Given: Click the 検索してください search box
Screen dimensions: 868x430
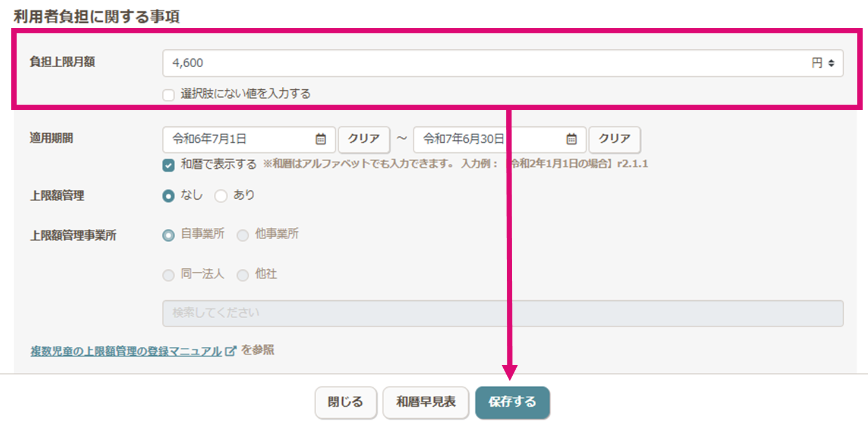Looking at the screenshot, I should (503, 313).
